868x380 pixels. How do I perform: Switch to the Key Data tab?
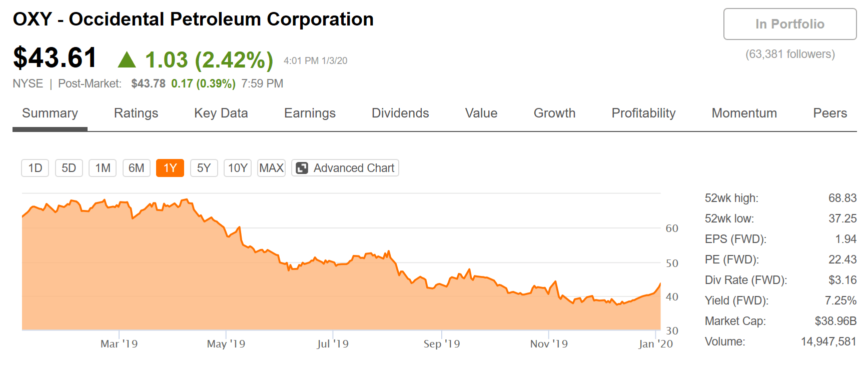pyautogui.click(x=221, y=113)
